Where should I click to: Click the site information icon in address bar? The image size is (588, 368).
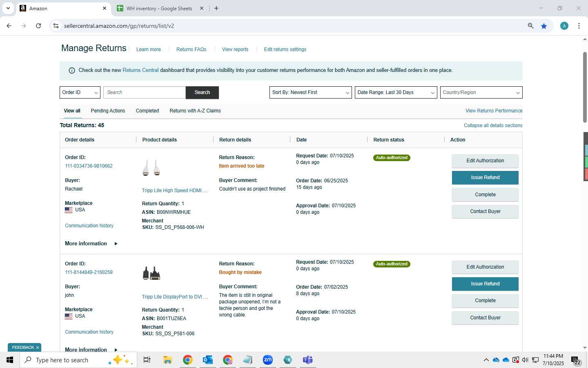pos(56,26)
